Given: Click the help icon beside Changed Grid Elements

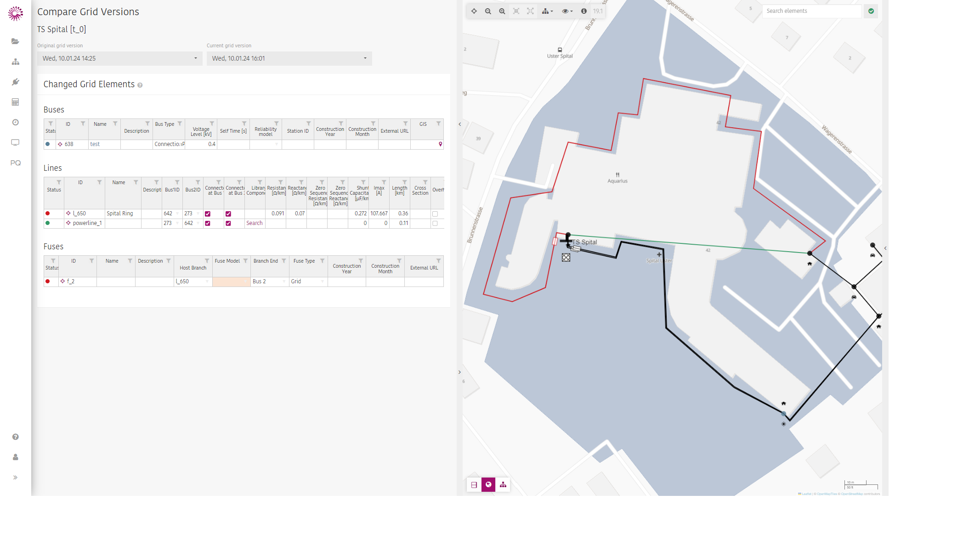Looking at the screenshot, I should tap(140, 85).
